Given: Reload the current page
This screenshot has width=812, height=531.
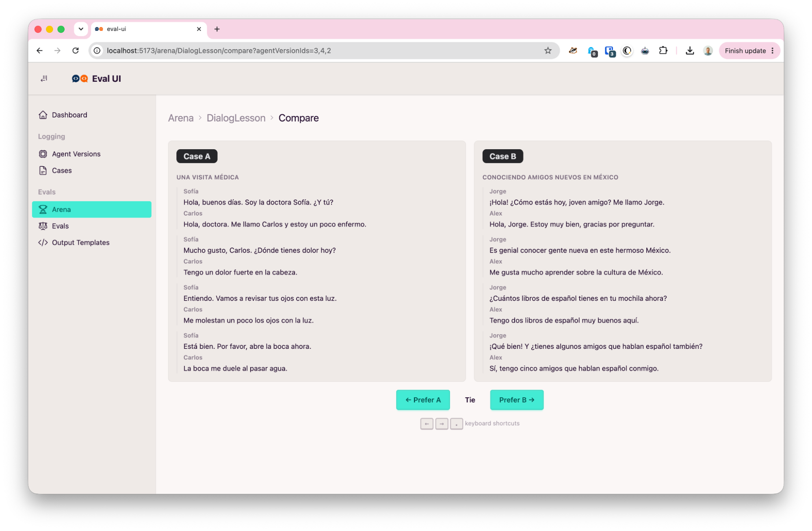Looking at the screenshot, I should click(x=76, y=50).
